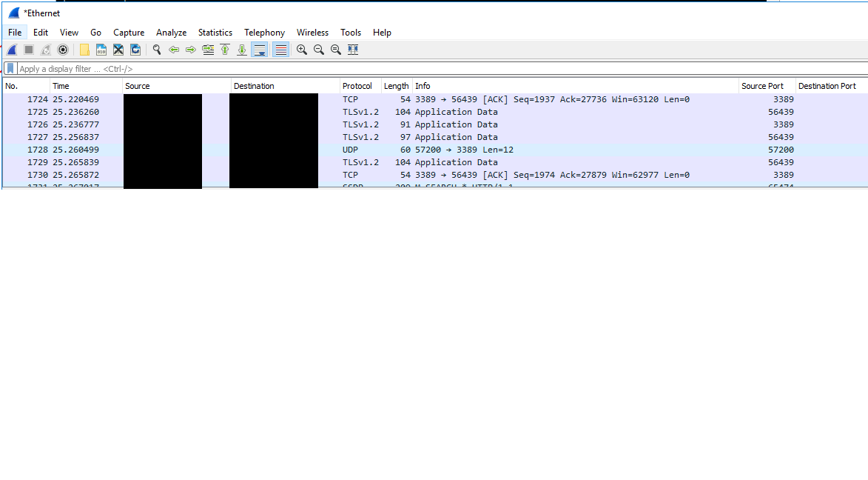Start capturing packets with the shark fin icon
Image resolution: width=868 pixels, height=480 pixels.
(12, 50)
